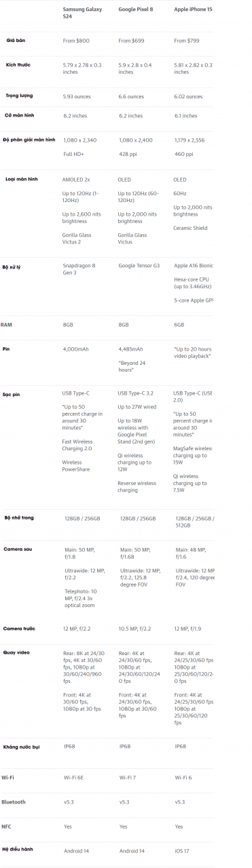
Task: Click the Apple iPhone 15 column header
Action: click(194, 9)
